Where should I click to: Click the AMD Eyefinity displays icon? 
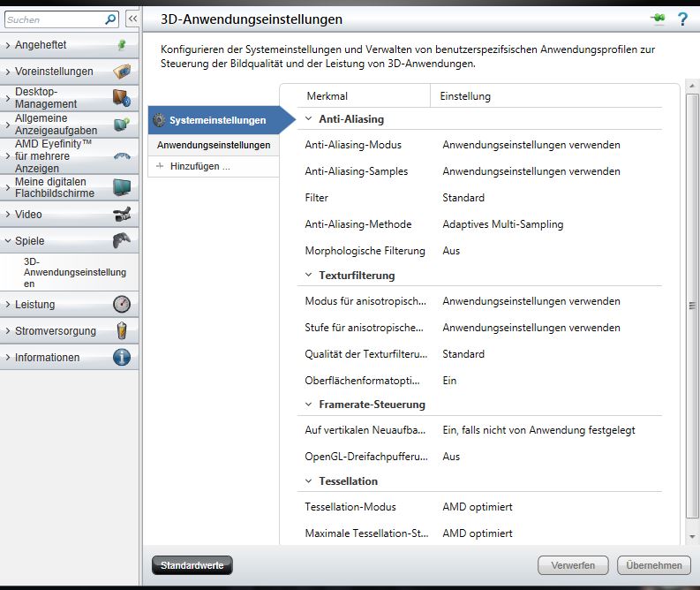point(122,155)
